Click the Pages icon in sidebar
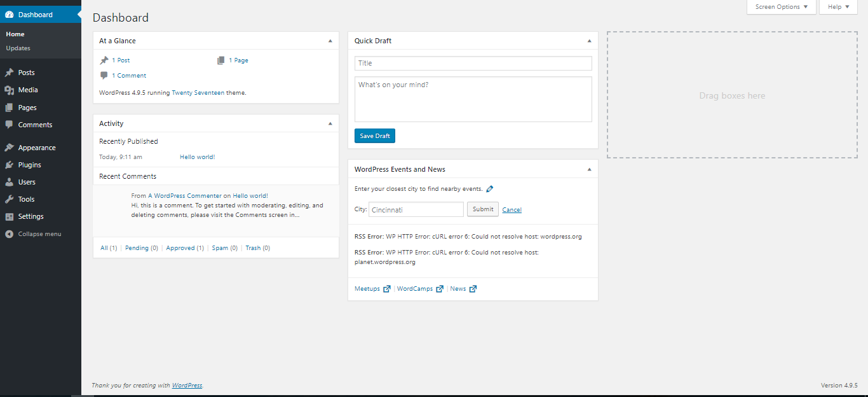This screenshot has height=397, width=868. click(x=9, y=108)
